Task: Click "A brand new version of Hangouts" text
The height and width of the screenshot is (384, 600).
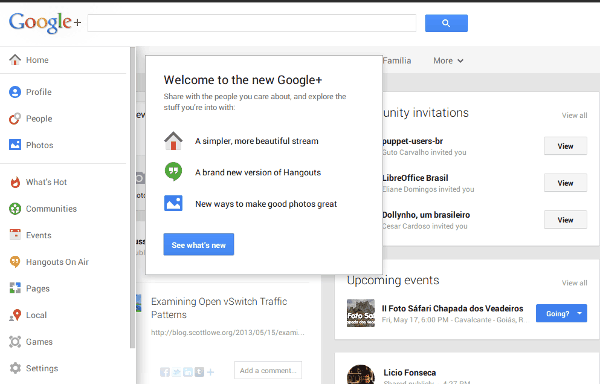Action: pyautogui.click(x=258, y=172)
